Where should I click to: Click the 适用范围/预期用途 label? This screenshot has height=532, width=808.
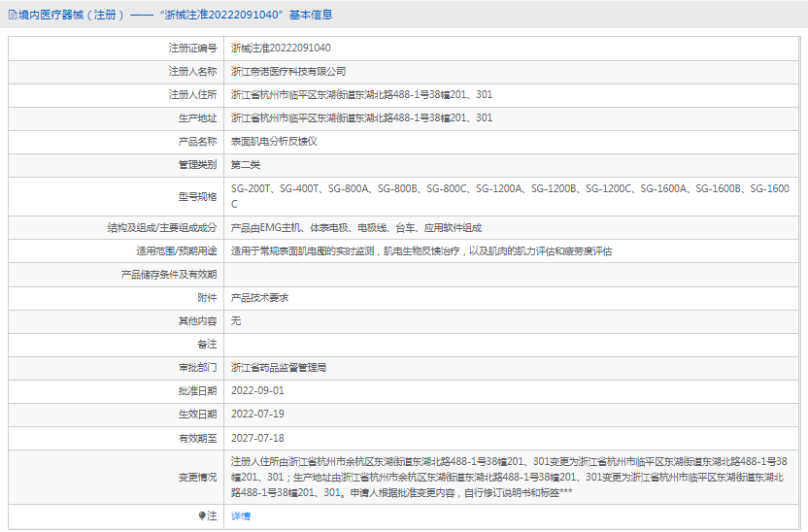tap(177, 251)
